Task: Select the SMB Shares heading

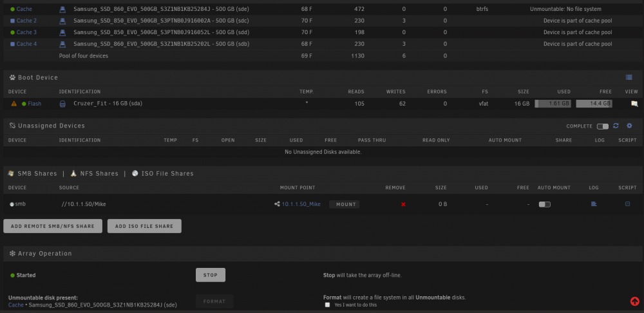Action: click(37, 174)
